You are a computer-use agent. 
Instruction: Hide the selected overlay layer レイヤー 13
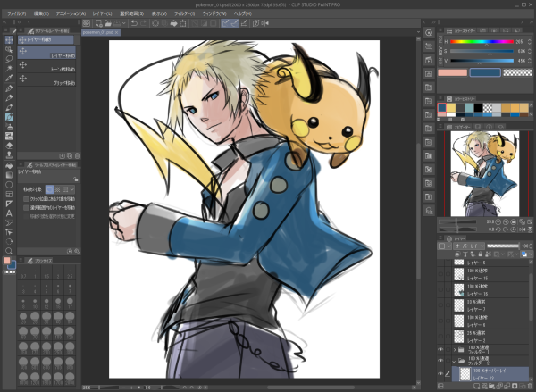[440, 374]
